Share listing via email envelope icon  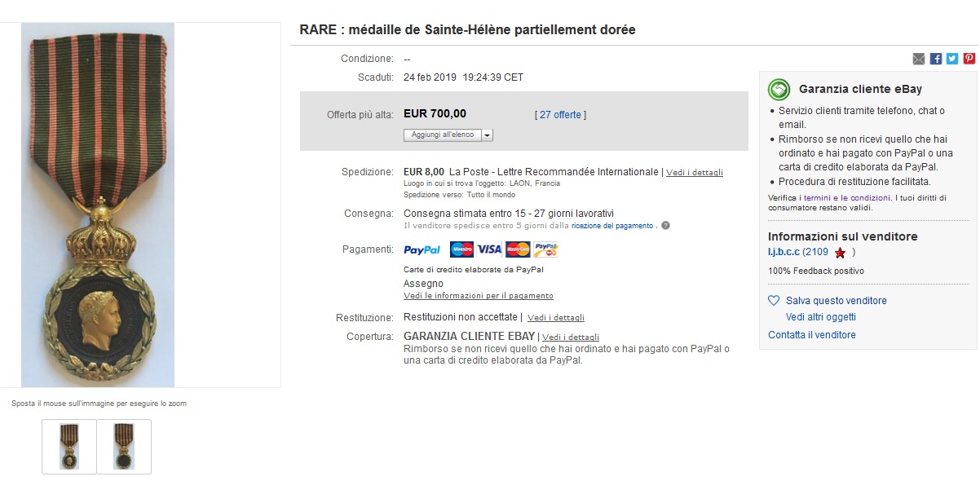click(919, 59)
